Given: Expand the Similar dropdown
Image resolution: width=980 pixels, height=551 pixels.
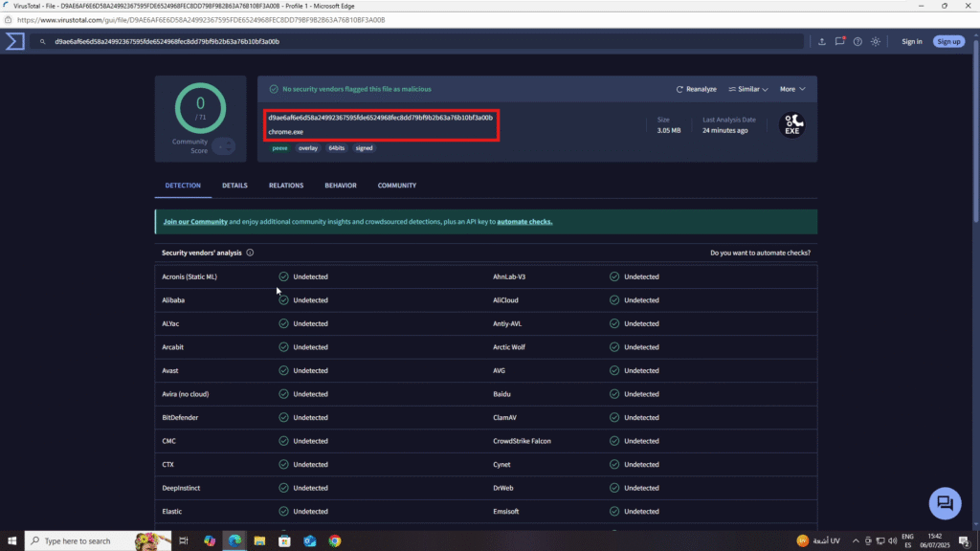Looking at the screenshot, I should tap(748, 89).
